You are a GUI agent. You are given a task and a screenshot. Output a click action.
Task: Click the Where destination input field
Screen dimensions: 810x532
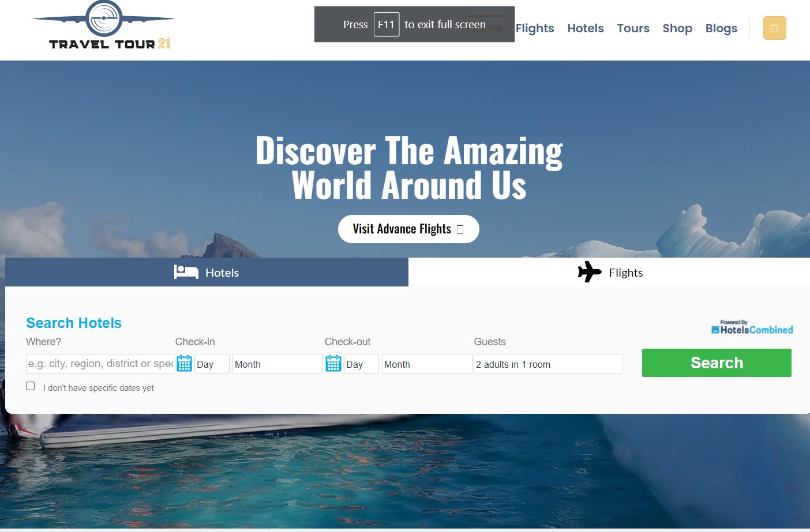click(x=100, y=364)
